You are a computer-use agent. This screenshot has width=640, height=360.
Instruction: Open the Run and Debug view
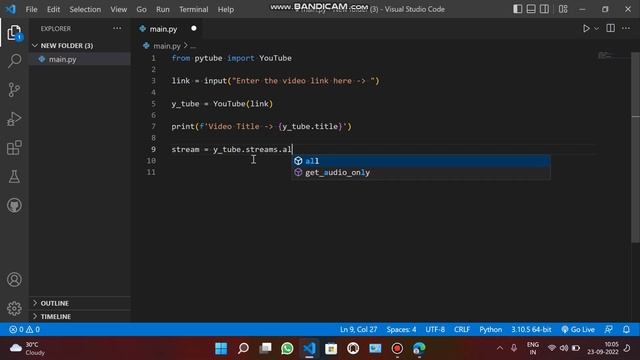(x=14, y=119)
